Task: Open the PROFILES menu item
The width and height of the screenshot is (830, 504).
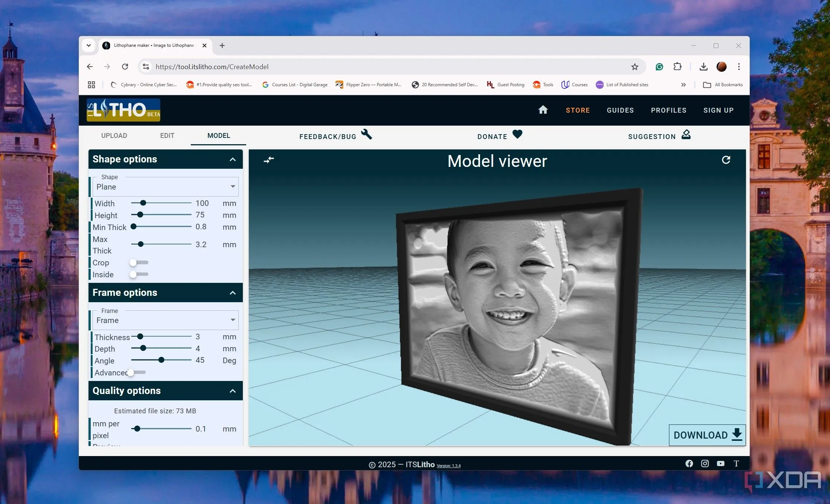Action: (x=669, y=110)
